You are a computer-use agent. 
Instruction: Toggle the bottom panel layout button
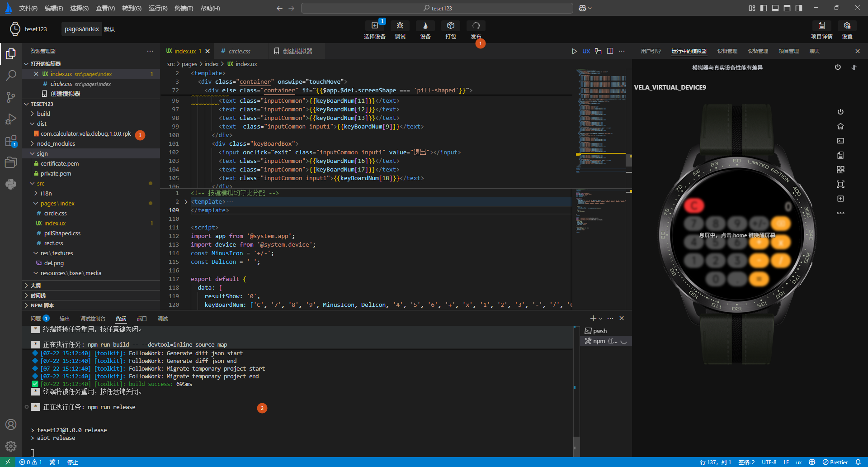775,8
